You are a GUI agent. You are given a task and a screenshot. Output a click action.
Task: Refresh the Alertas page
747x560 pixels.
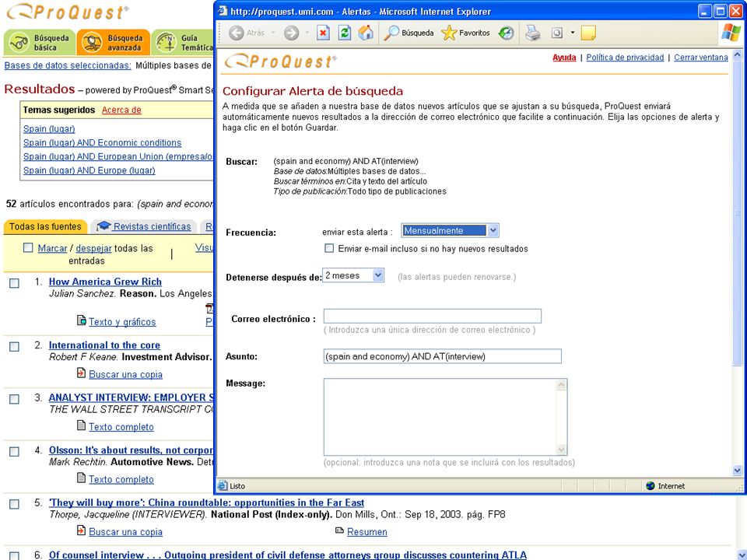pos(345,33)
